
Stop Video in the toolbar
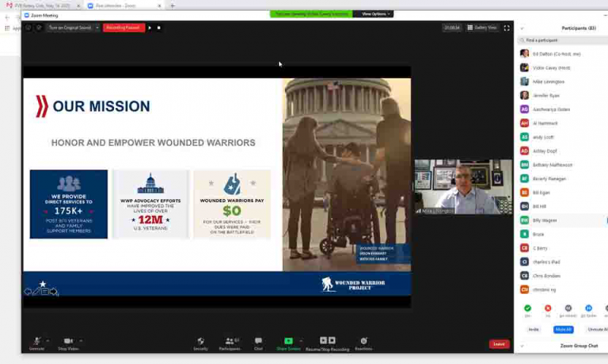[x=68, y=343]
